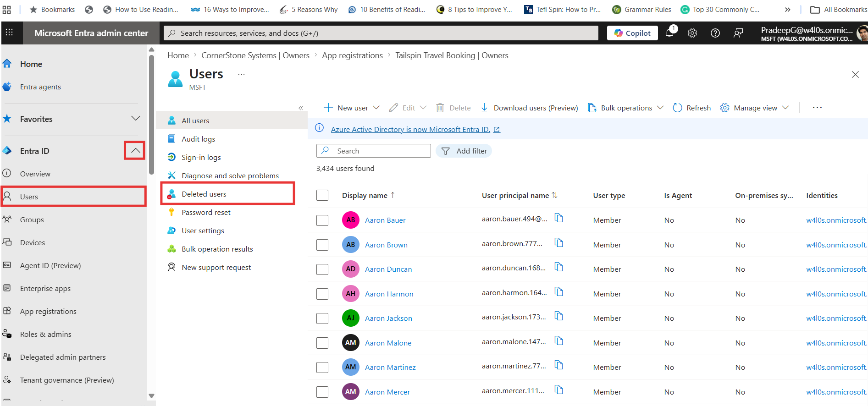Open Aaron Malone's user profile link
Viewport: 868px width, 406px height.
[x=388, y=343]
